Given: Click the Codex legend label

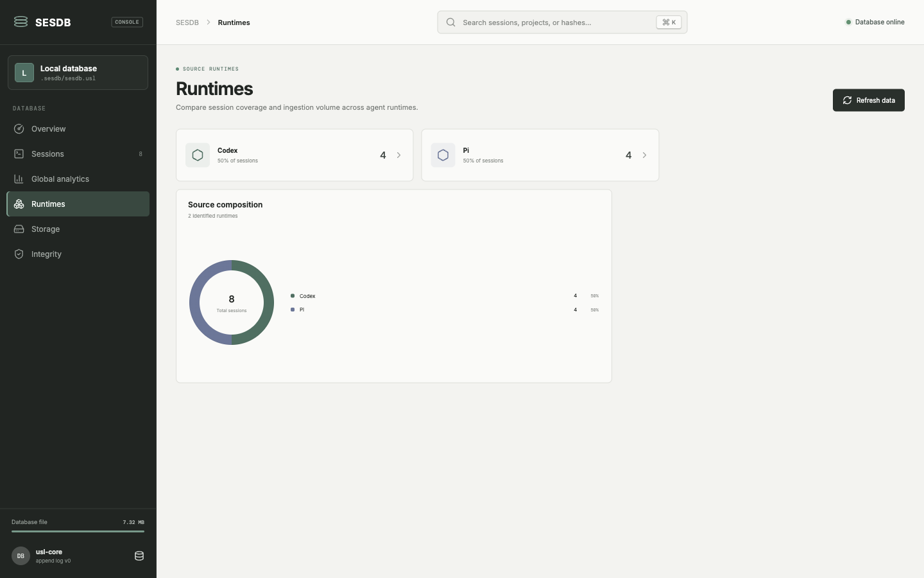Looking at the screenshot, I should pos(307,296).
